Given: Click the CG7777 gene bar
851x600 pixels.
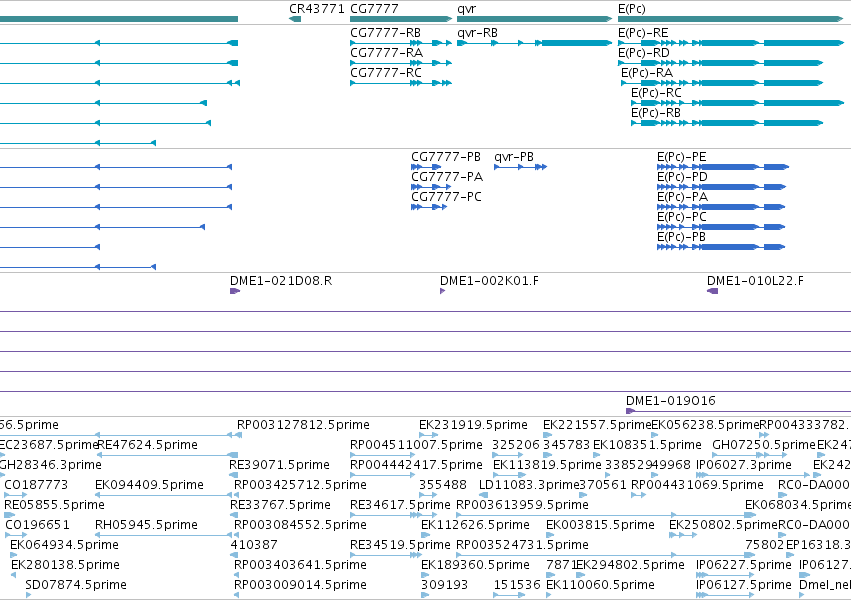Looking at the screenshot, I should pos(401,19).
